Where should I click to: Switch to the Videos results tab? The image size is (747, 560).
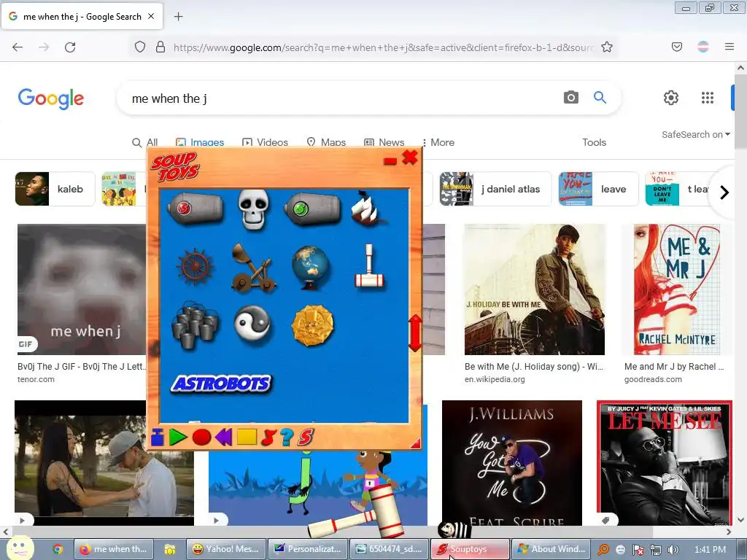point(265,142)
